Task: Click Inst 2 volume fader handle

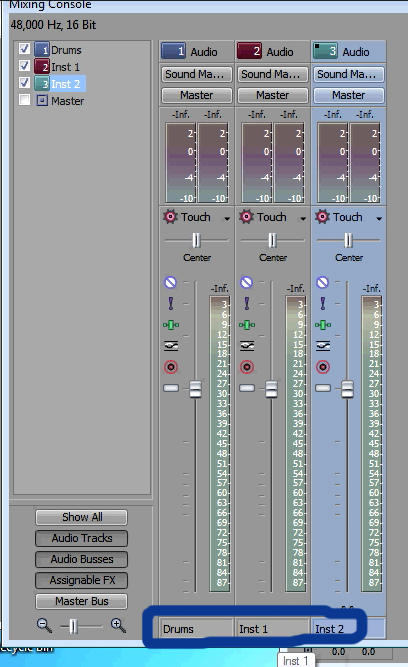Action: [x=347, y=389]
